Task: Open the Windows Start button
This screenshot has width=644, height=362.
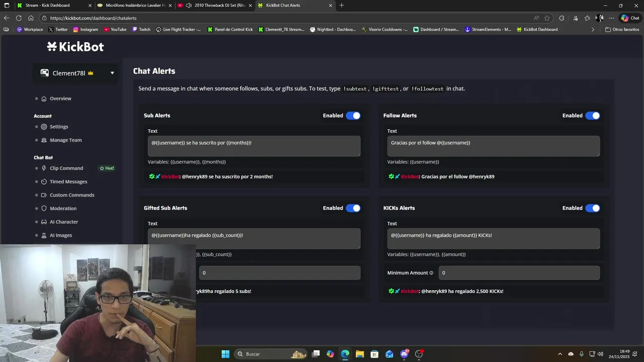Action: click(225, 354)
